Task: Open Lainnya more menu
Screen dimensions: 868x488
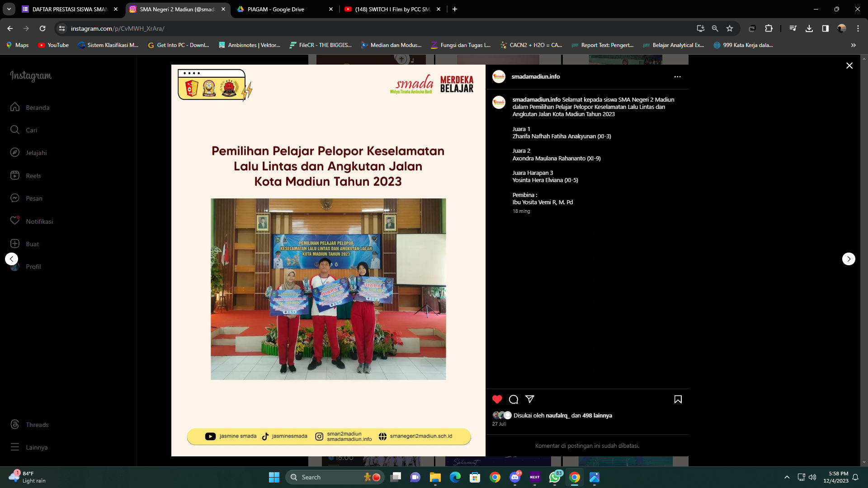Action: (x=29, y=447)
